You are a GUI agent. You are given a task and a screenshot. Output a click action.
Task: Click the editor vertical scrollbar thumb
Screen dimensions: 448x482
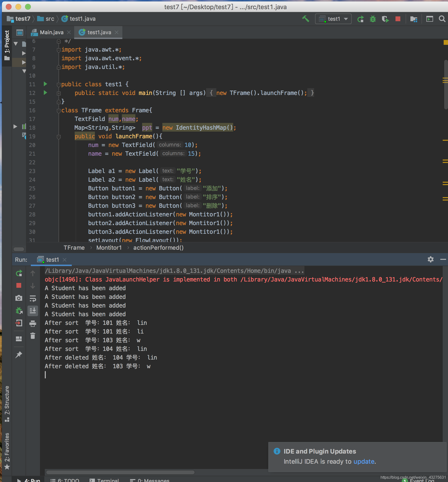click(x=446, y=84)
